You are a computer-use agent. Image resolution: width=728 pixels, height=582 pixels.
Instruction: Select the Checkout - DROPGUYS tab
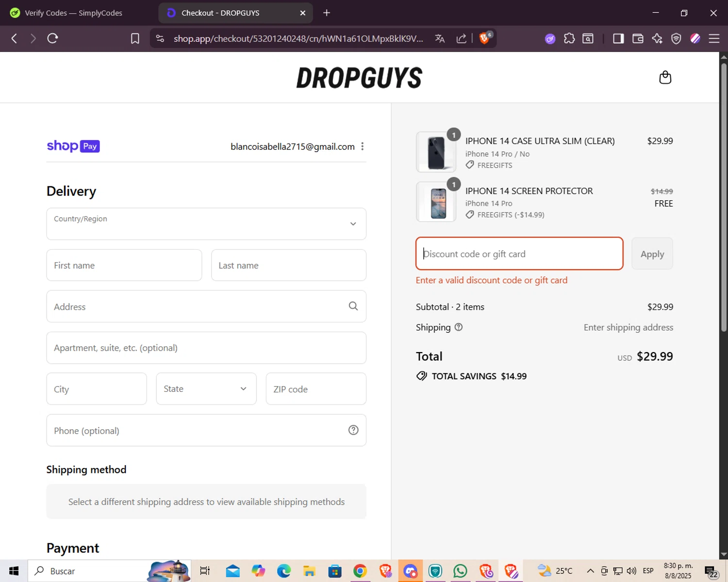(235, 13)
